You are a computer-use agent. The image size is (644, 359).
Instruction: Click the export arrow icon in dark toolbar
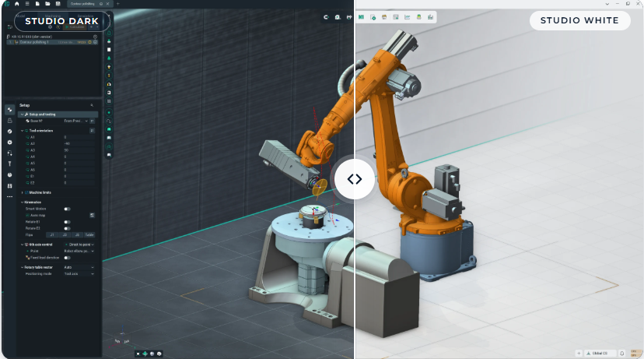tap(349, 17)
